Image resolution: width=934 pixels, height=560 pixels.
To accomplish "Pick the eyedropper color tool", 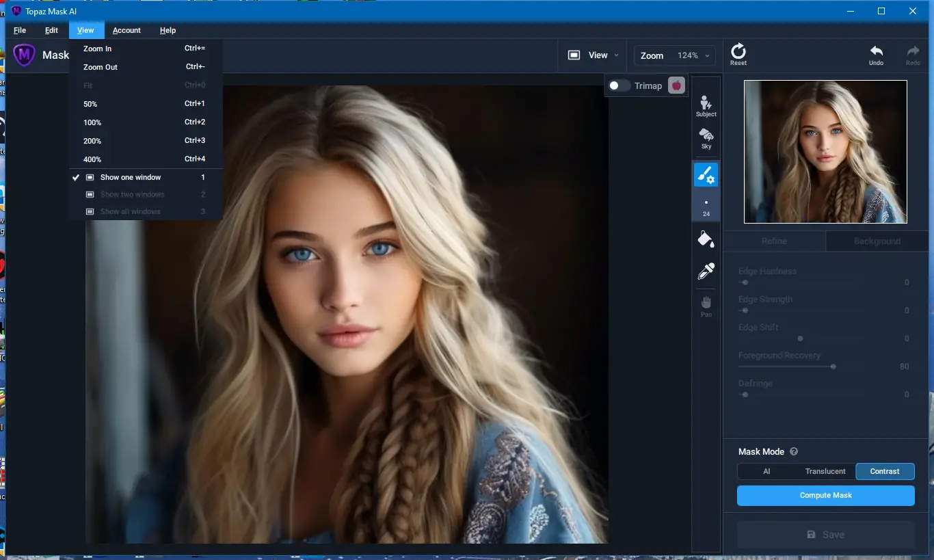I will click(706, 271).
